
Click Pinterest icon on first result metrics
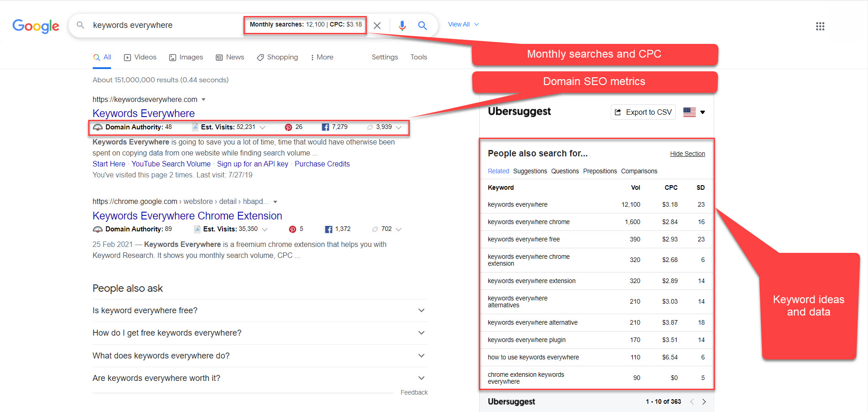(288, 127)
